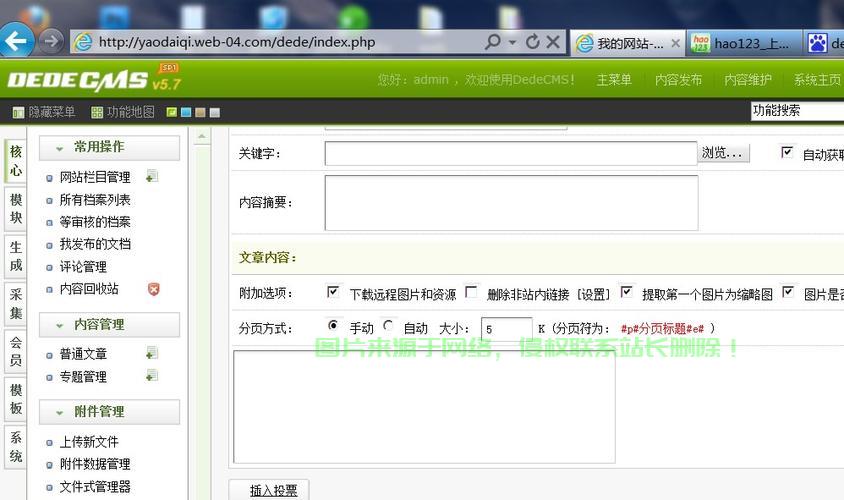The width and height of the screenshot is (844, 500).
Task: Click the 功能地图 text link
Action: coord(130,112)
